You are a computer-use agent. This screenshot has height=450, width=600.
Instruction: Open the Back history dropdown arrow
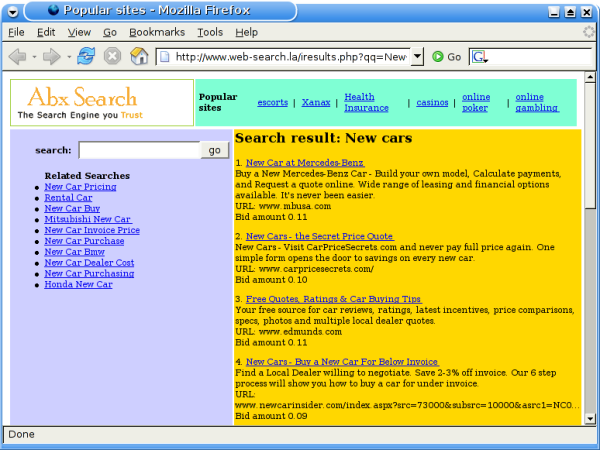[x=34, y=57]
